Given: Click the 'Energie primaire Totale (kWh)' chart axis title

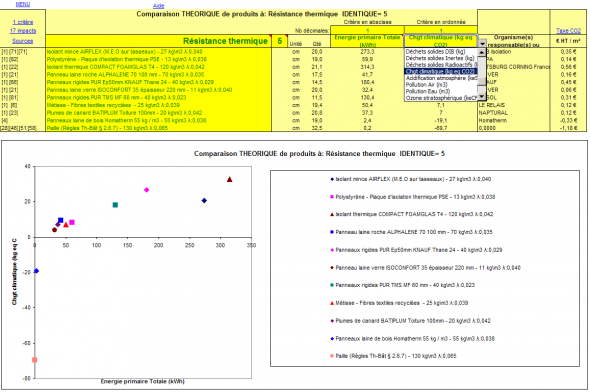Looking at the screenshot, I should [x=143, y=381].
